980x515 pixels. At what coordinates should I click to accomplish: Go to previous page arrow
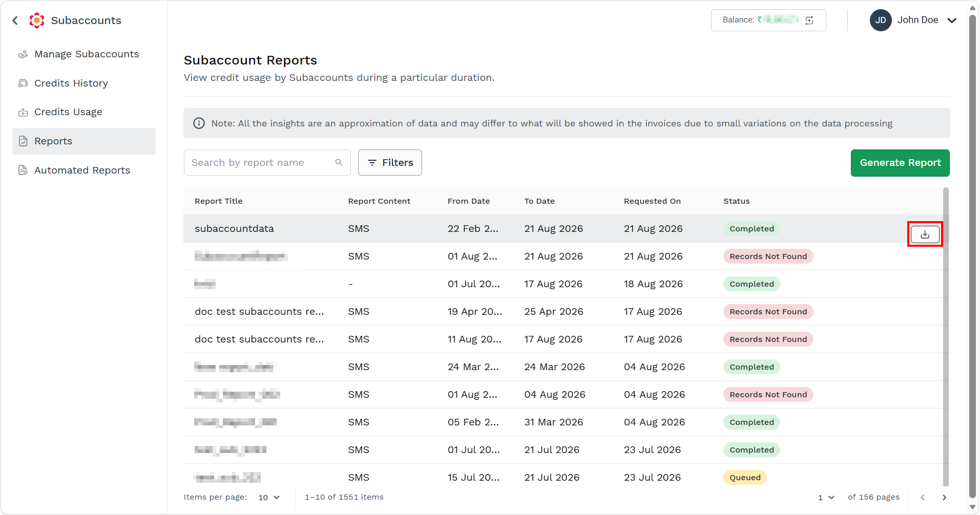pyautogui.click(x=923, y=498)
